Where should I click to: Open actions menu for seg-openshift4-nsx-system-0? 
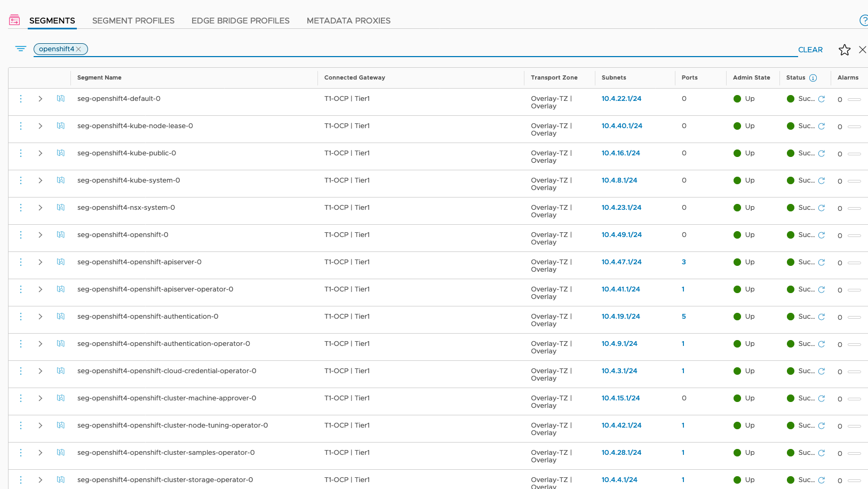point(21,208)
